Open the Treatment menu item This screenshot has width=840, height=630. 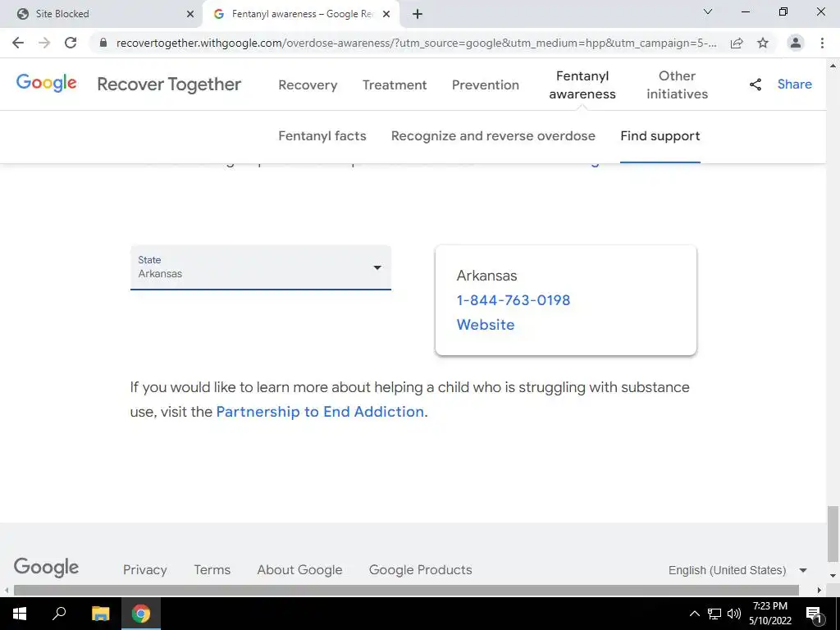(395, 84)
